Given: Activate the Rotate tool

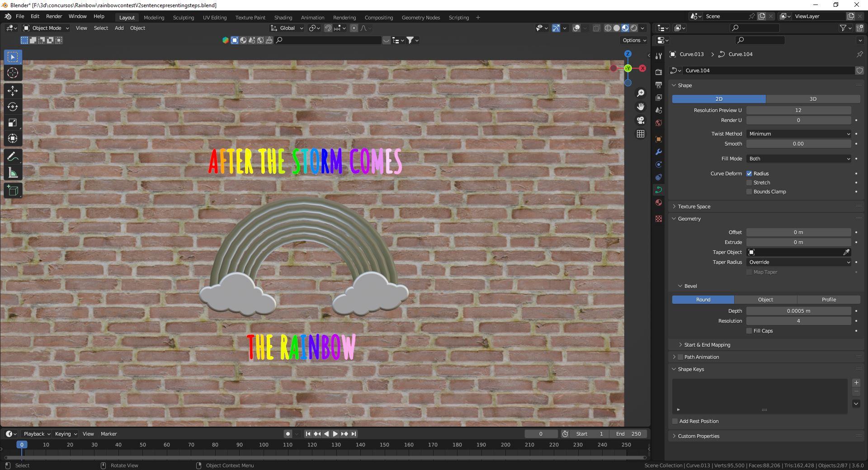Looking at the screenshot, I should click(x=13, y=107).
